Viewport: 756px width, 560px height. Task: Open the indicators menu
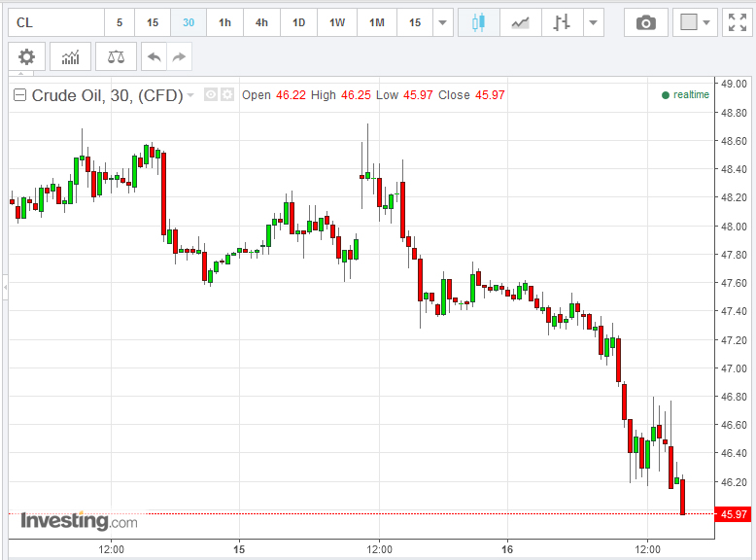pos(70,57)
